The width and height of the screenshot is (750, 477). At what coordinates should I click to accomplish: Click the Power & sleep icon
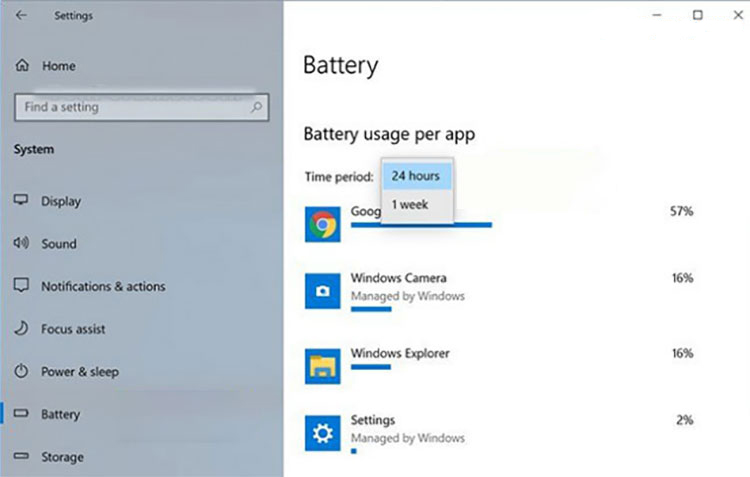pyautogui.click(x=21, y=371)
